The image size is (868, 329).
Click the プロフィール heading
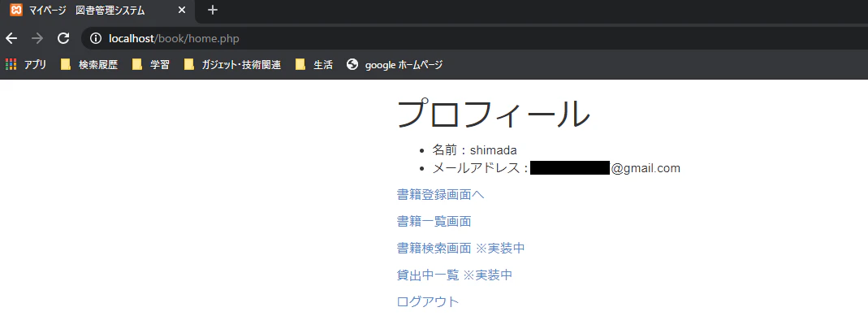point(494,114)
